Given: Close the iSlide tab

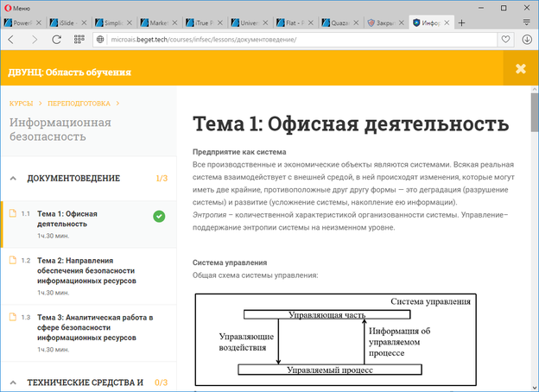Looking at the screenshot, I should (84, 22).
